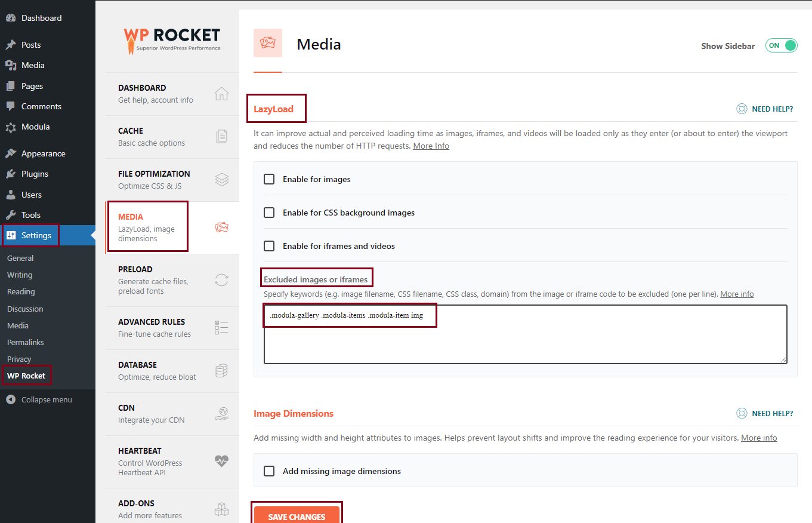812x523 pixels.
Task: Select the Database stack icon
Action: (x=221, y=371)
